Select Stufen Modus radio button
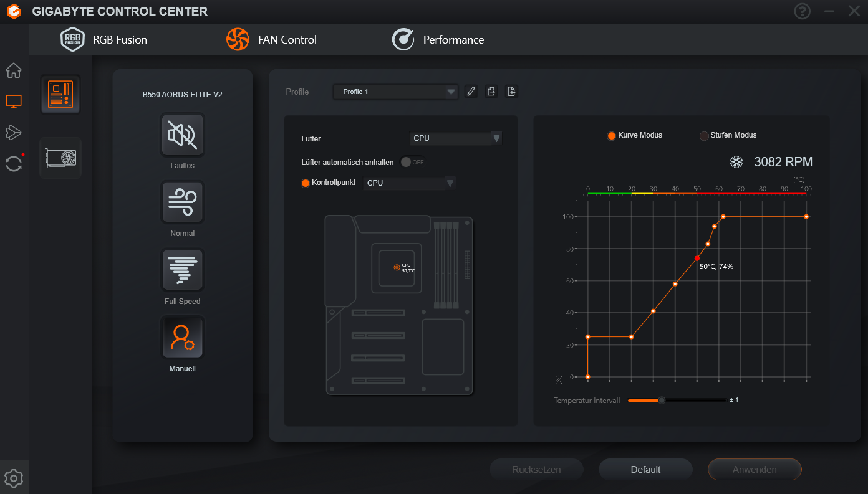 coord(704,135)
